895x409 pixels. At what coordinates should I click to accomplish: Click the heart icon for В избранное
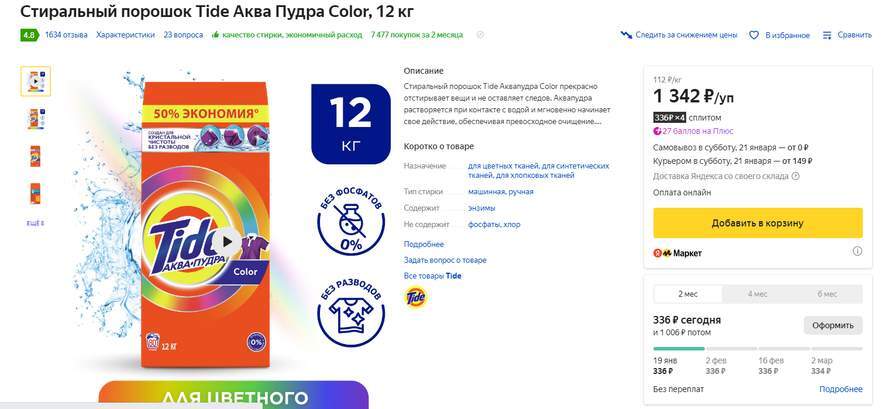(754, 35)
